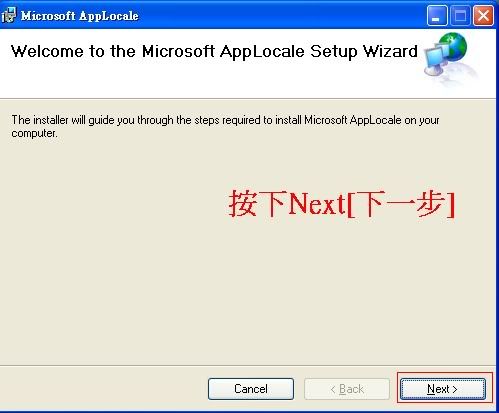Click the installer icon in the title bar
Viewport: 499px width, 413px height.
point(8,15)
